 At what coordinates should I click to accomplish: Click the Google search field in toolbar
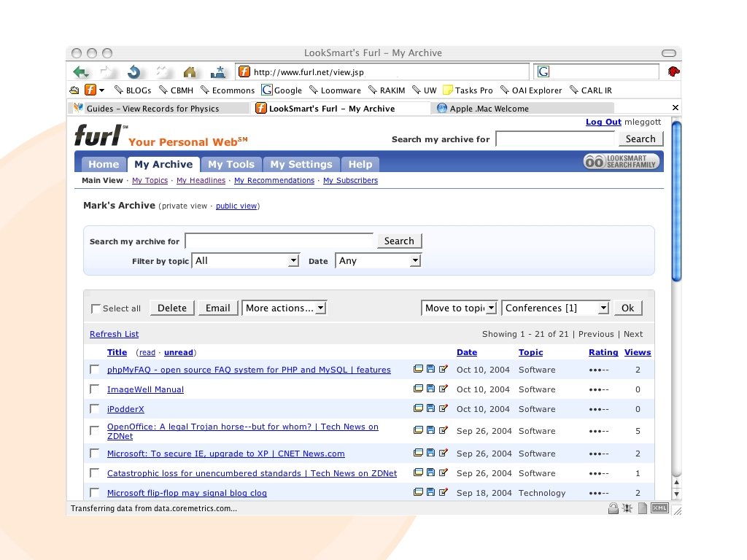tap(596, 72)
